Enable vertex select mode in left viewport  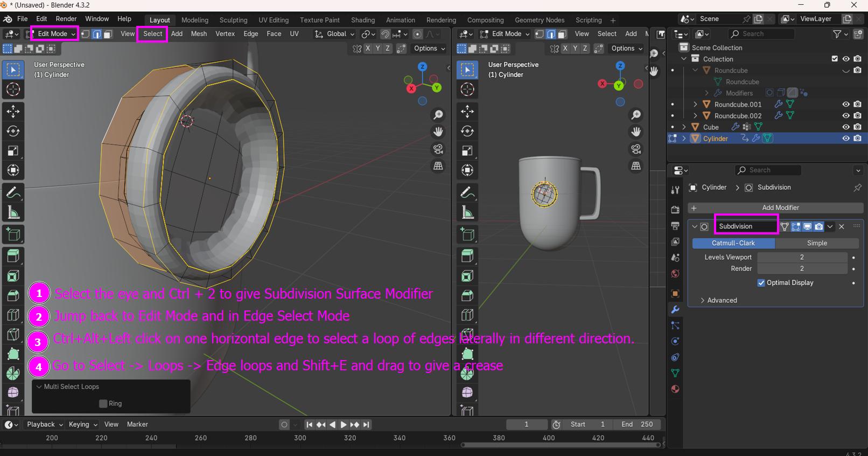click(x=86, y=34)
